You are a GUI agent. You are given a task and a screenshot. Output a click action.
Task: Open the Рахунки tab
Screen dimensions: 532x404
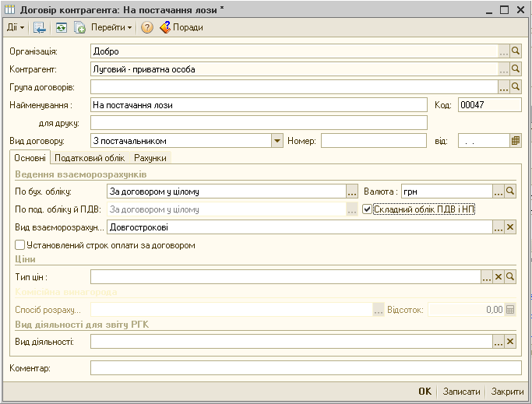[150, 158]
